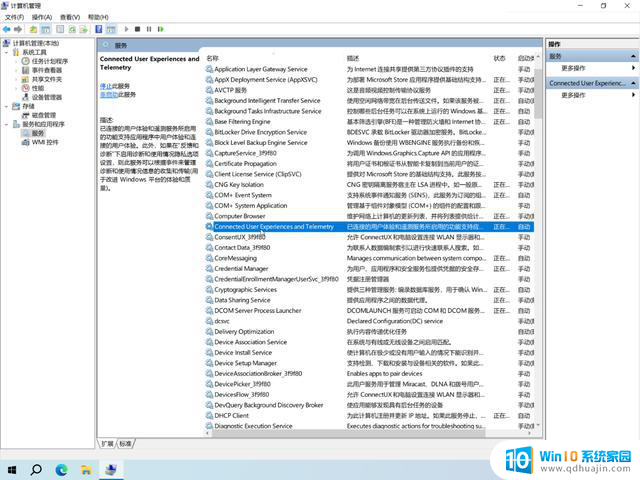This screenshot has width=640, height=480.
Task: Open the 文件(F) menu
Action: [14, 17]
